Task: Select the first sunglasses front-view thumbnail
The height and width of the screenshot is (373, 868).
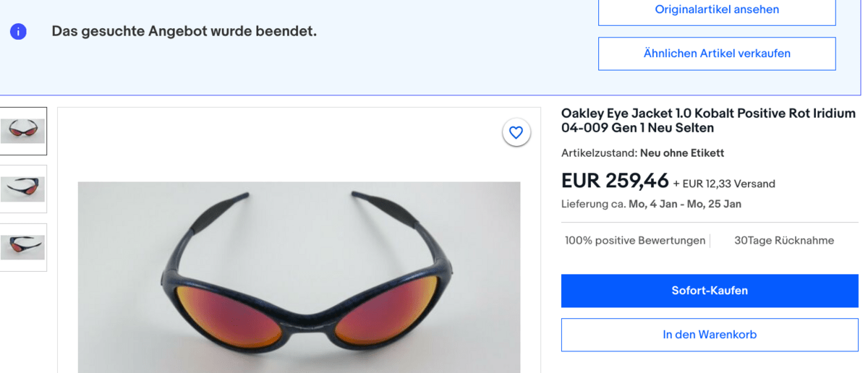Action: coord(23,131)
